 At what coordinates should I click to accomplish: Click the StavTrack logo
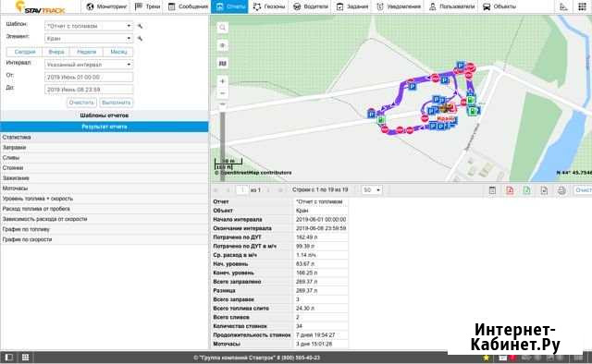click(41, 7)
